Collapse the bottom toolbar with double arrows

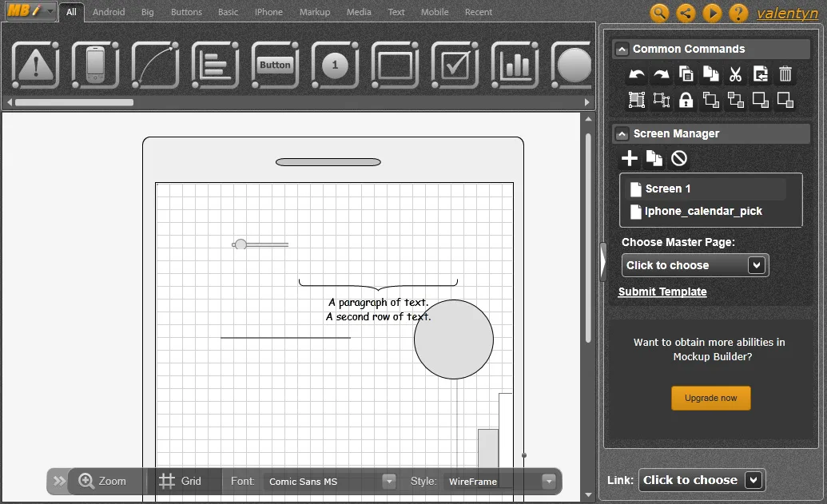click(59, 481)
